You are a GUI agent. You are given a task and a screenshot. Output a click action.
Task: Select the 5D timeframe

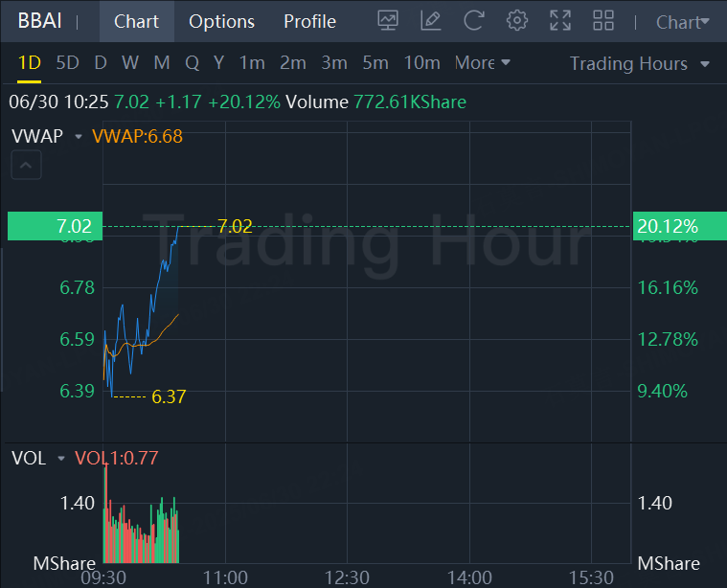(x=67, y=63)
